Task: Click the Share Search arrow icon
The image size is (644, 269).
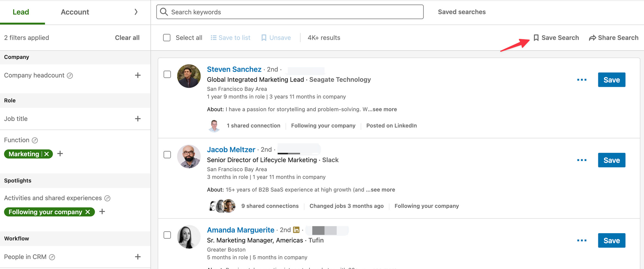Action: pyautogui.click(x=592, y=38)
